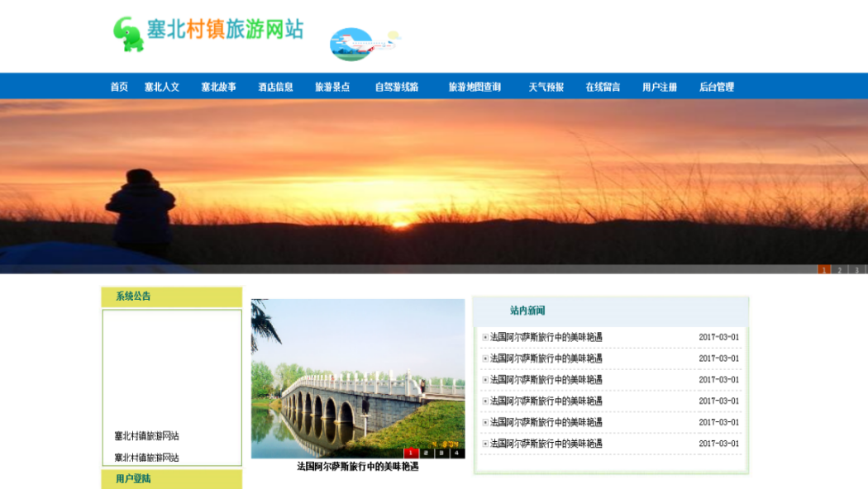The height and width of the screenshot is (489, 868).
Task: Switch bridge slideshow to image 4
Action: [x=457, y=453]
